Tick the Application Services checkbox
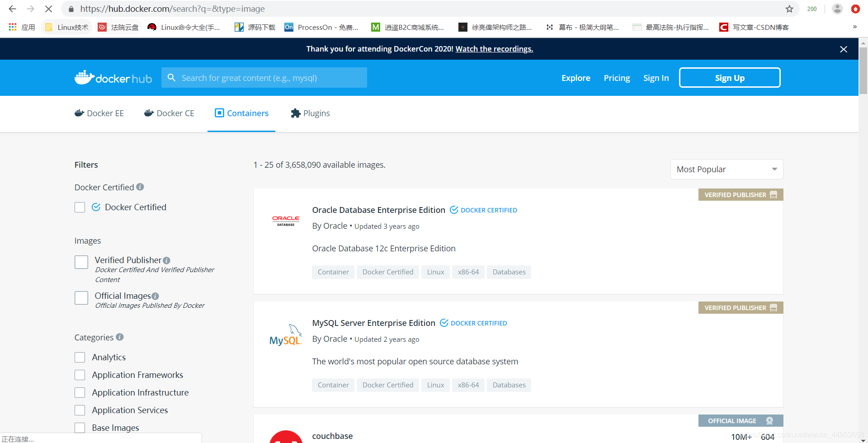 click(80, 410)
